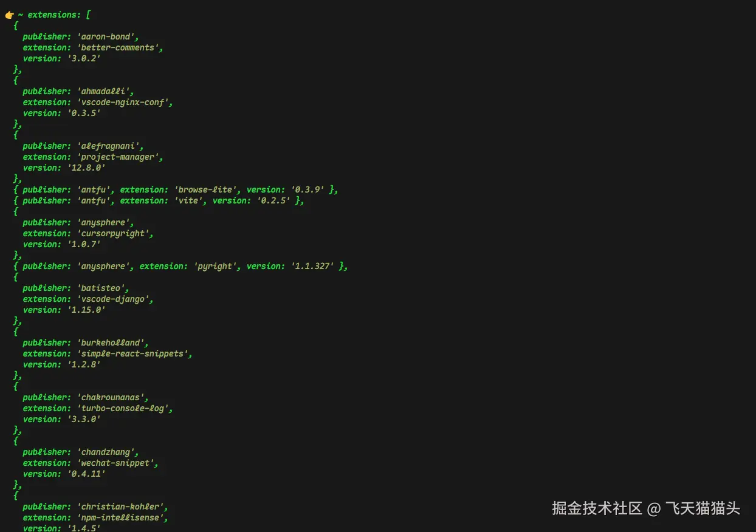Click the publisher value 'burkeholland'
Viewport: 756px width, 532px height.
point(111,343)
